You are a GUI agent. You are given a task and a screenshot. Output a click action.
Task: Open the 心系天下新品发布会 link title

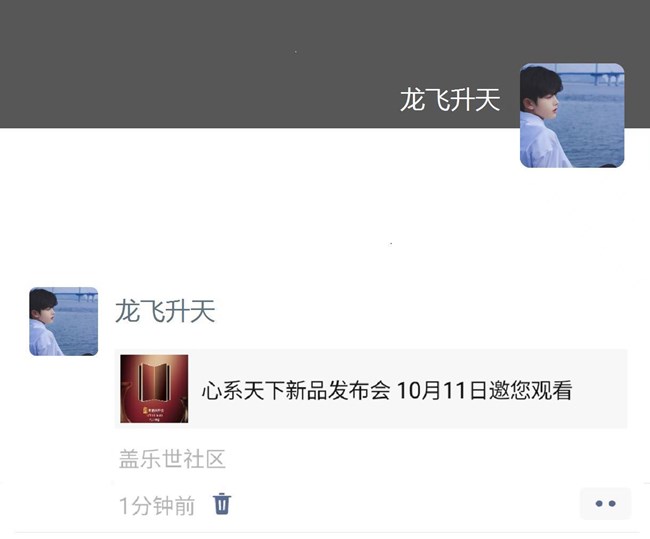(296, 390)
